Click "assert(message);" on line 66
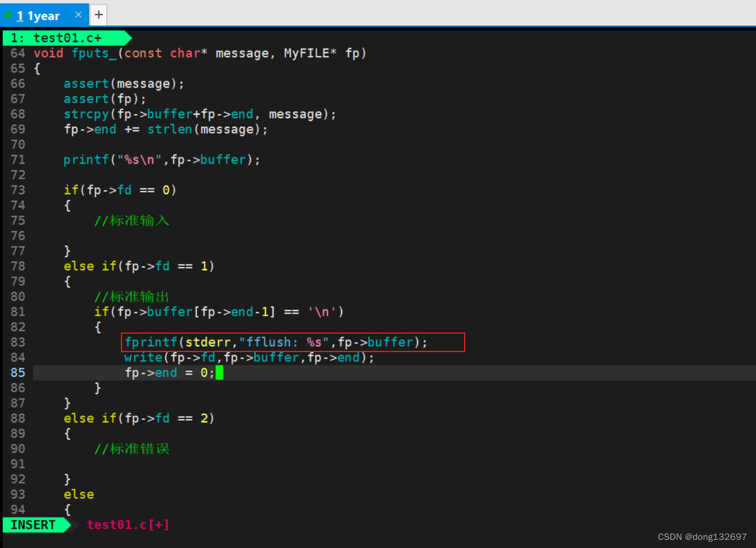 click(x=124, y=84)
